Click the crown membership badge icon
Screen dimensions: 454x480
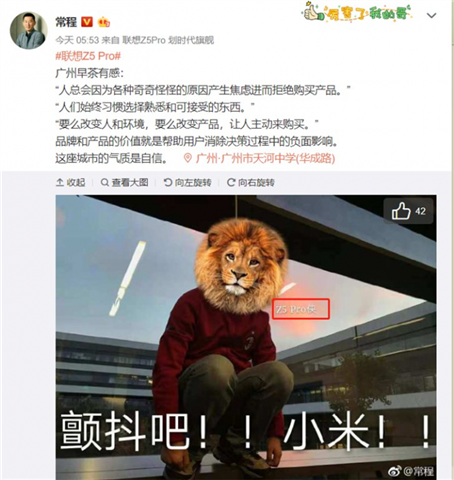click(x=104, y=22)
